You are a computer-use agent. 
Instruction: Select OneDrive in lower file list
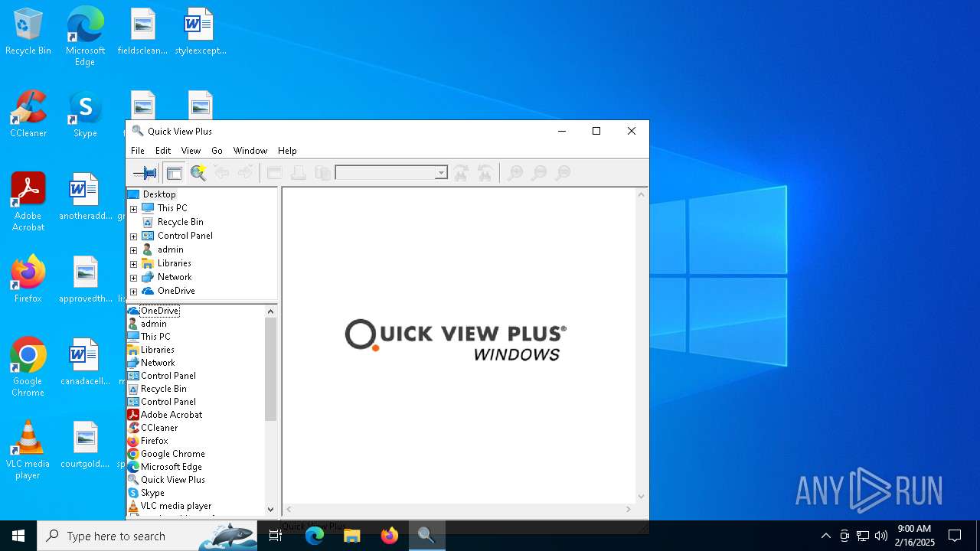[x=159, y=311]
